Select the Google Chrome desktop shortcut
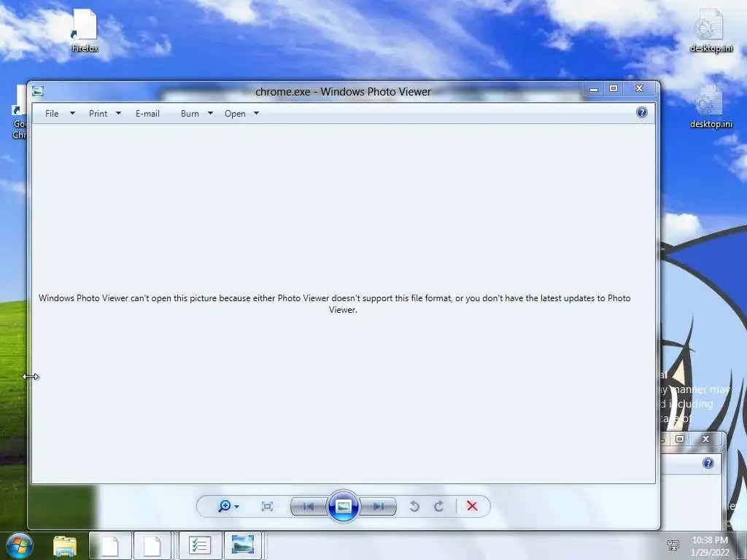 coord(19,112)
